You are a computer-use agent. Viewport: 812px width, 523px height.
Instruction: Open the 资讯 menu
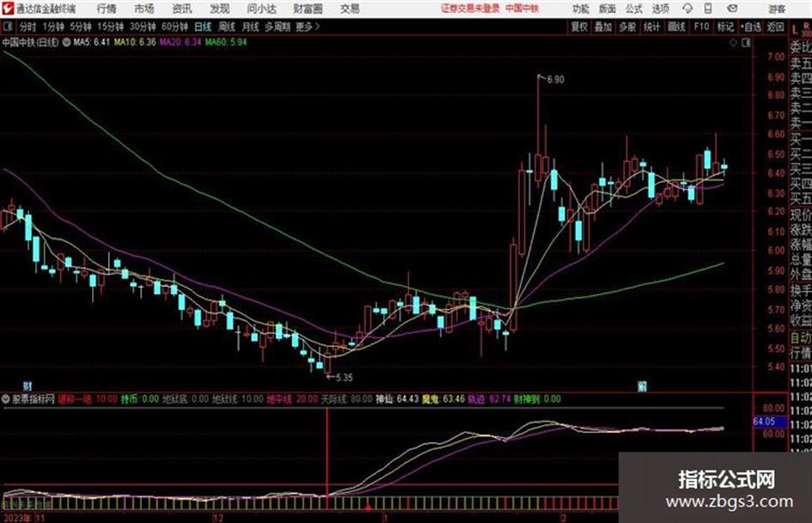182,9
